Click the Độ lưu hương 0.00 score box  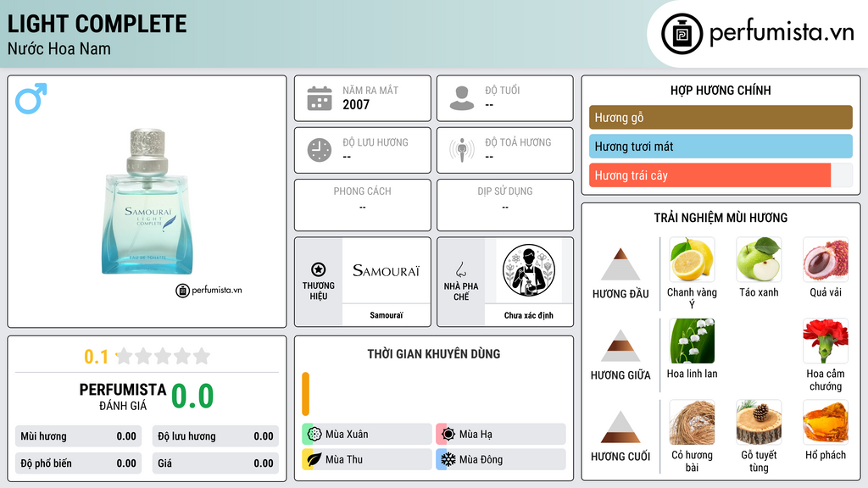tap(215, 436)
